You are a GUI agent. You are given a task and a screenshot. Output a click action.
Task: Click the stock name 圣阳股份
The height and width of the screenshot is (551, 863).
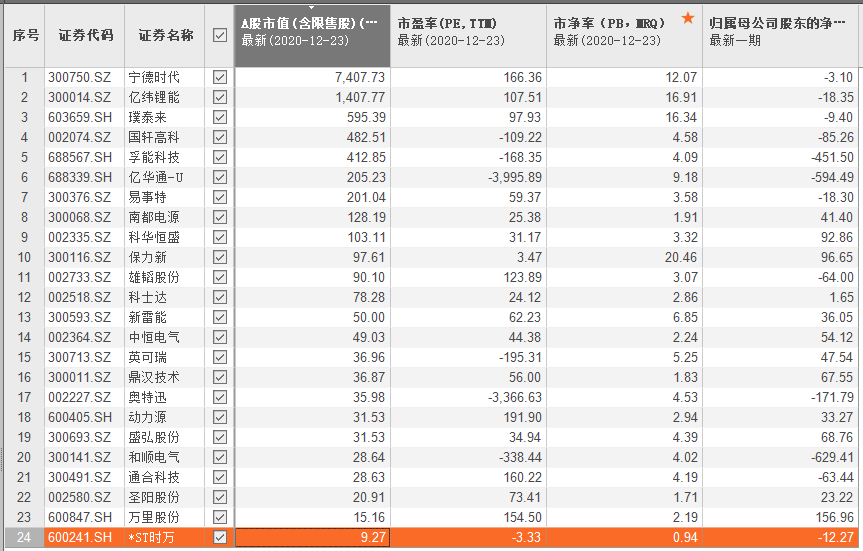tap(154, 498)
